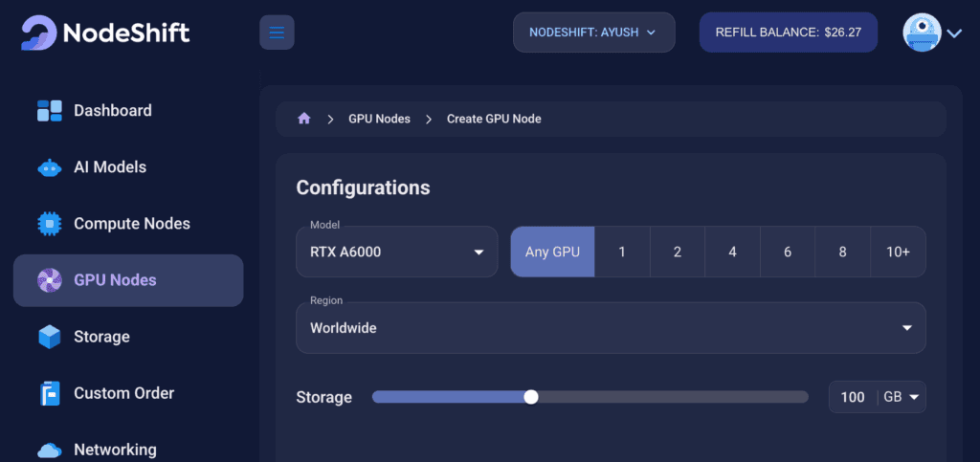Select GPU Nodes in sidebar
980x462 pixels.
128,280
